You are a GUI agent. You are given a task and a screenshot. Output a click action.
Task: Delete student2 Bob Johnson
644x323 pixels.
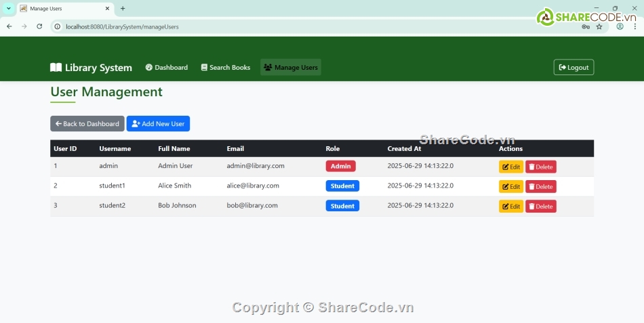coord(541,207)
